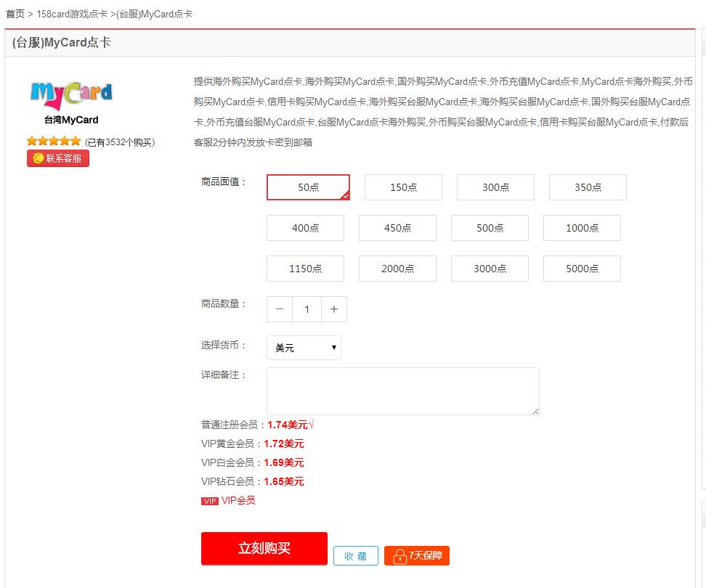The image size is (706, 588).
Task: Select the 350点 denomination option
Action: (588, 187)
